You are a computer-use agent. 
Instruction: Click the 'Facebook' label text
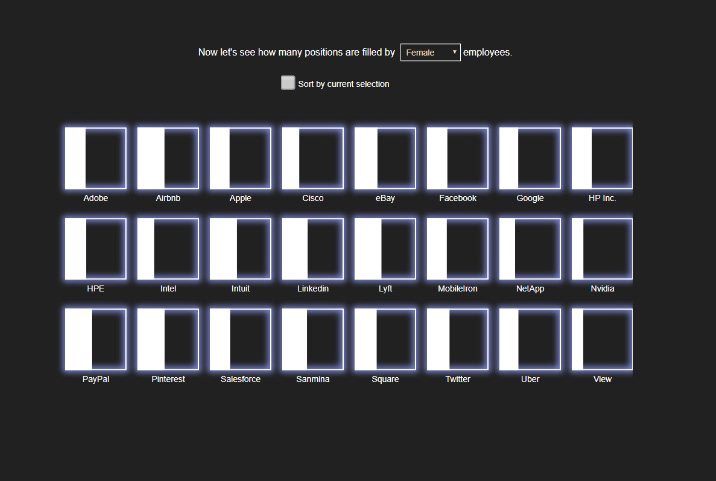coord(458,198)
